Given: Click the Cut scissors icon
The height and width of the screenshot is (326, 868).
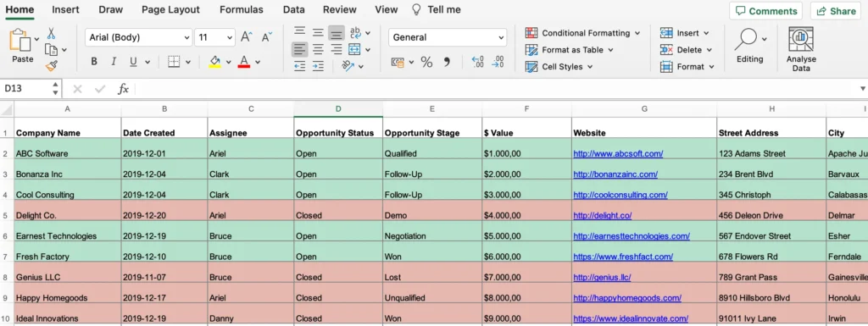Looking at the screenshot, I should (52, 33).
